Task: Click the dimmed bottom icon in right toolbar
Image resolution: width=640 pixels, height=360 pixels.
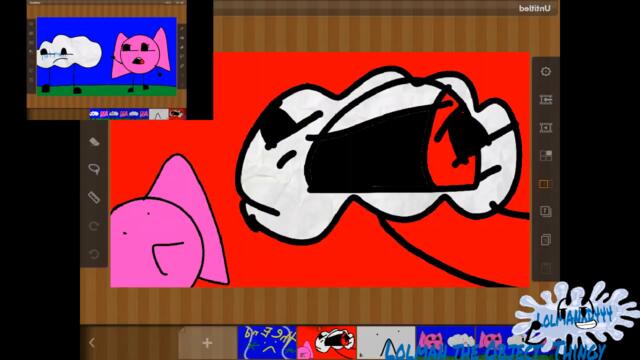Action: click(x=546, y=268)
